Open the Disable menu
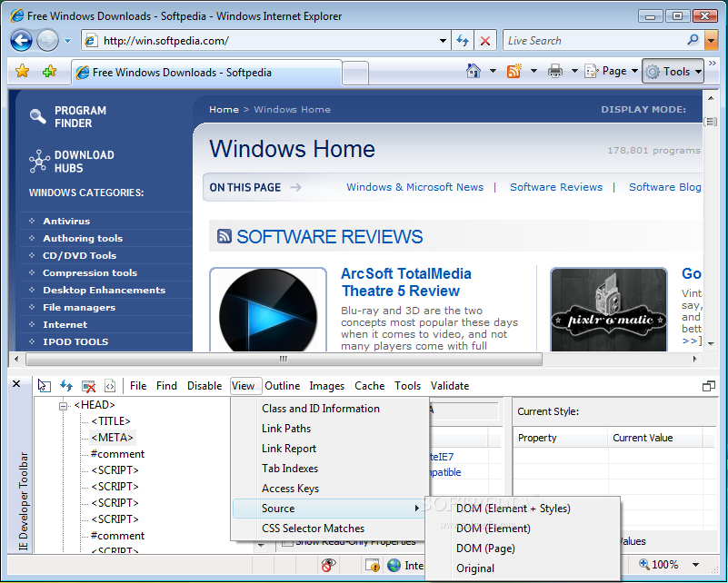 click(x=204, y=386)
